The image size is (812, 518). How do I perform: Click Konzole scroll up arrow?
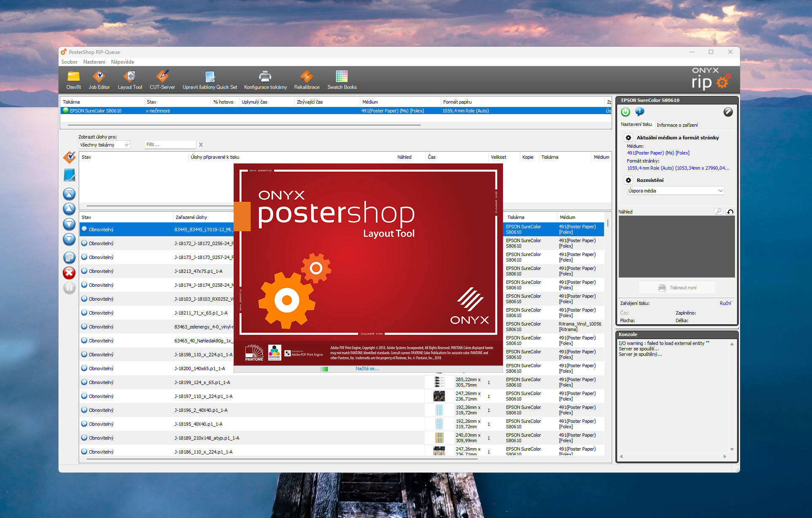click(732, 344)
